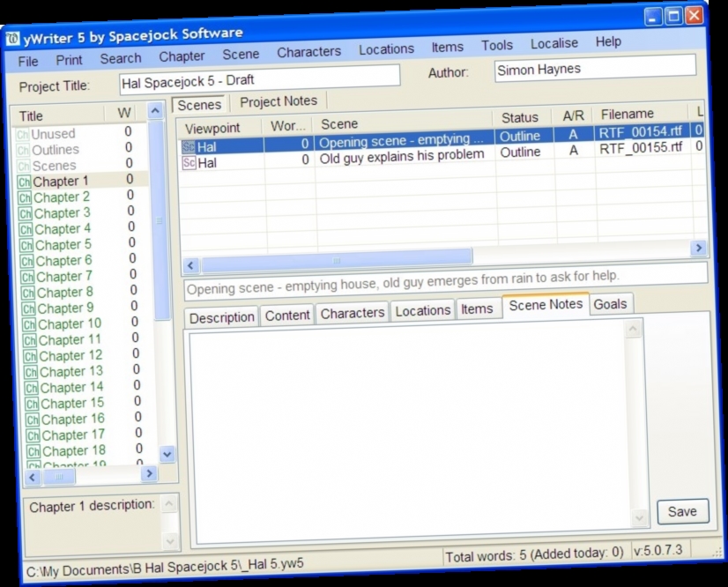Open the Localise menu

pyautogui.click(x=553, y=42)
